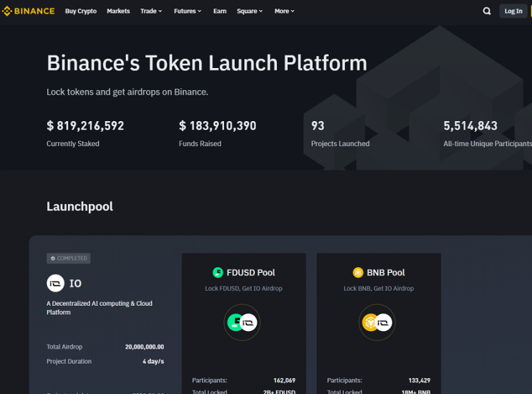
Task: Click the Decentralized AI computing description
Action: tap(100, 308)
